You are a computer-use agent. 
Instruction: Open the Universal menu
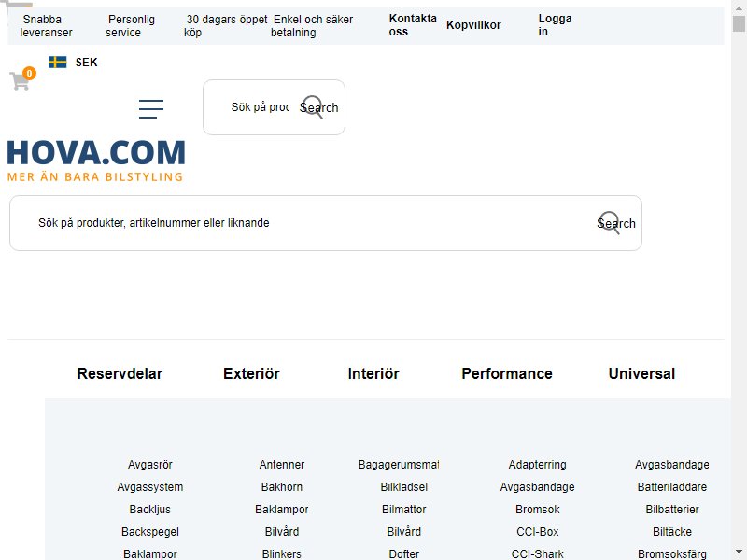[641, 374]
